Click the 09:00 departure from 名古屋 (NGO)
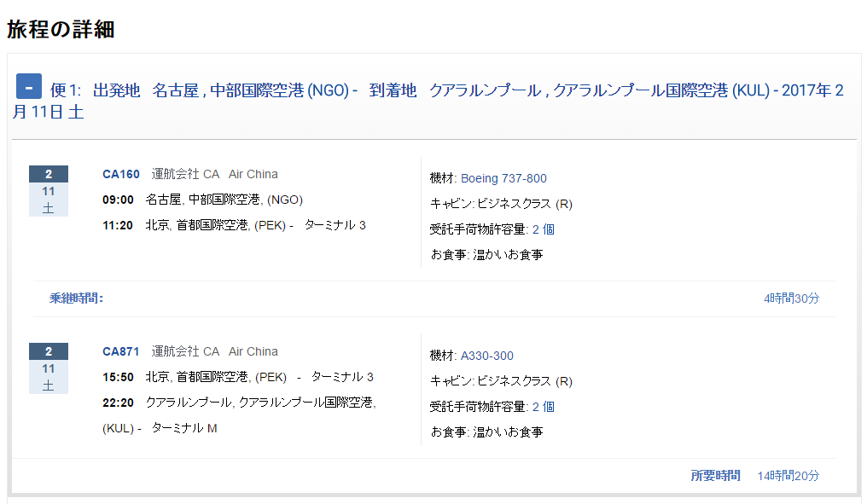Viewport: 867px width, 504px height. [x=118, y=200]
